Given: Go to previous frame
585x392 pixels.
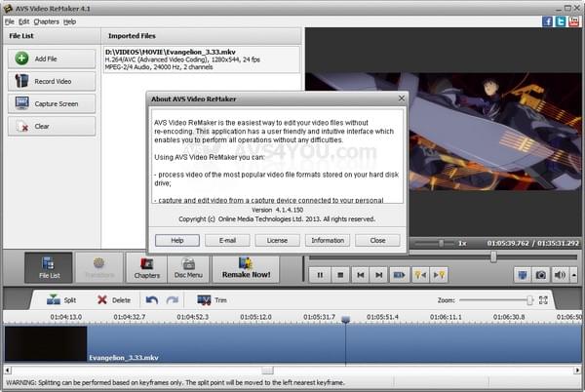Looking at the screenshot, I should tap(360, 275).
